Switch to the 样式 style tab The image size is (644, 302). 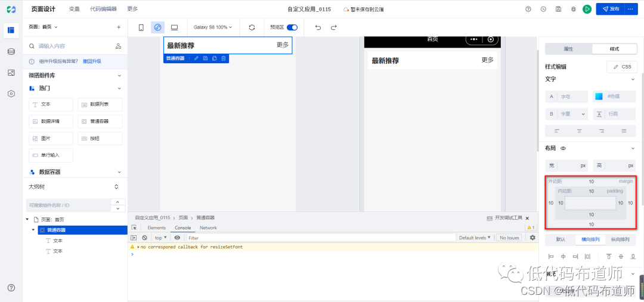(614, 49)
